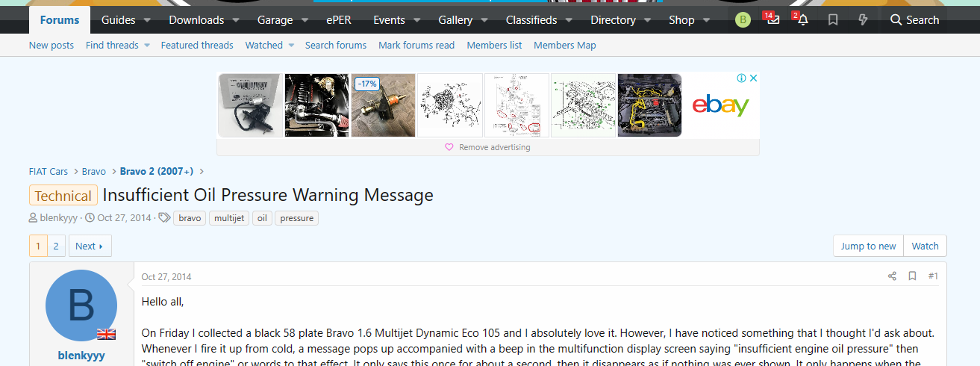The width and height of the screenshot is (980, 366).
Task: Open the #1 post permalink
Action: tap(933, 276)
